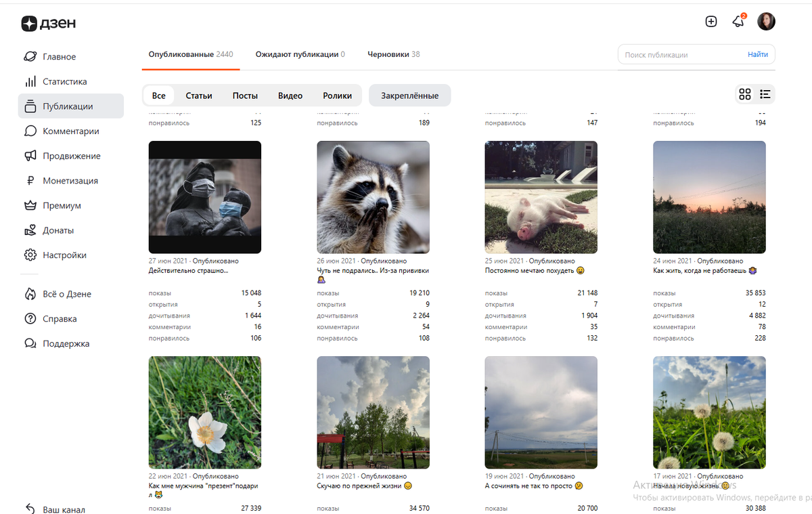Filter publications by Ролики

click(x=337, y=95)
